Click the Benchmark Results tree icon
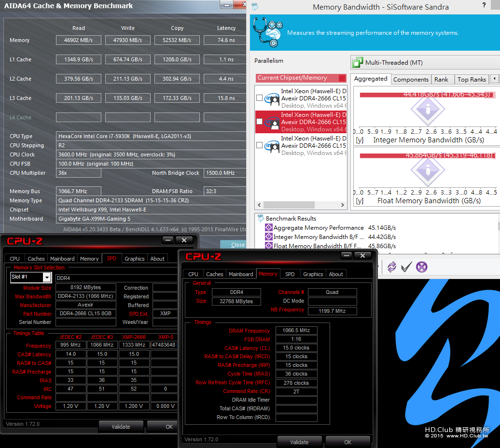 261,218
